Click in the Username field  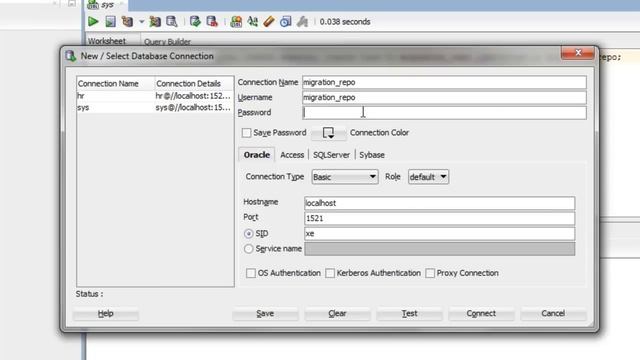[x=444, y=98]
